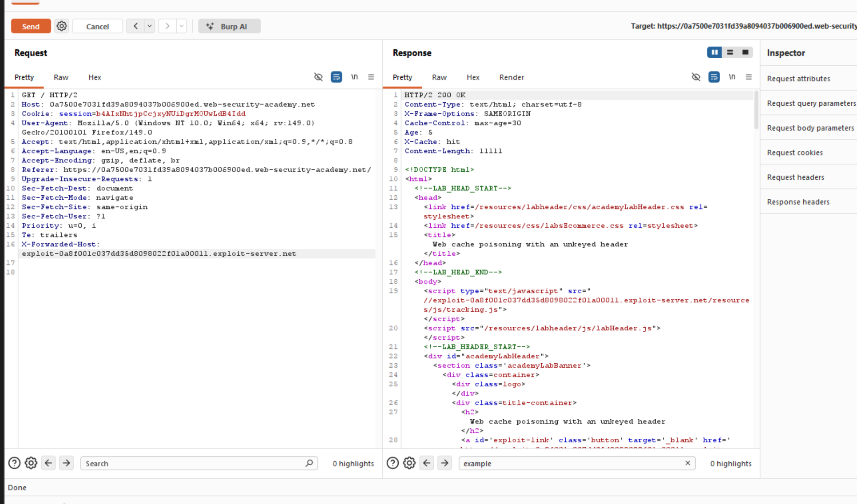This screenshot has width=857, height=504.
Task: Select the Response Pretty tab
Action: [402, 77]
